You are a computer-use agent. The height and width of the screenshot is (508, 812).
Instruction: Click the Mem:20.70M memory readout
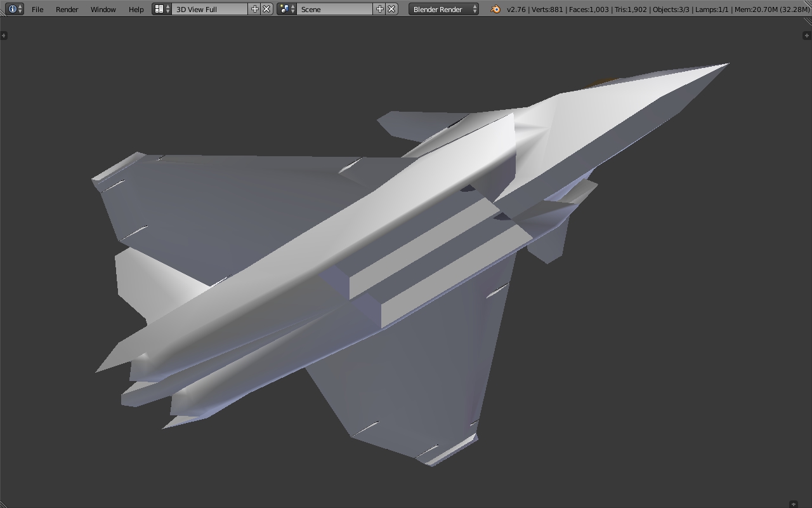pyautogui.click(x=771, y=10)
